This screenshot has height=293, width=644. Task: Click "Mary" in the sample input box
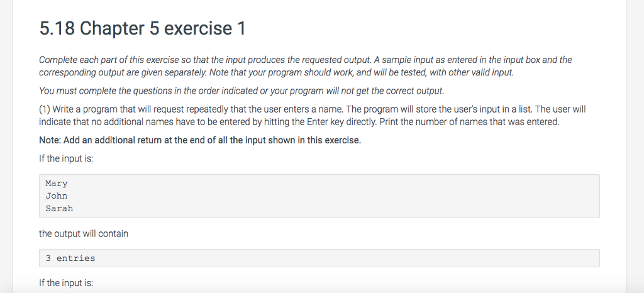pos(56,184)
